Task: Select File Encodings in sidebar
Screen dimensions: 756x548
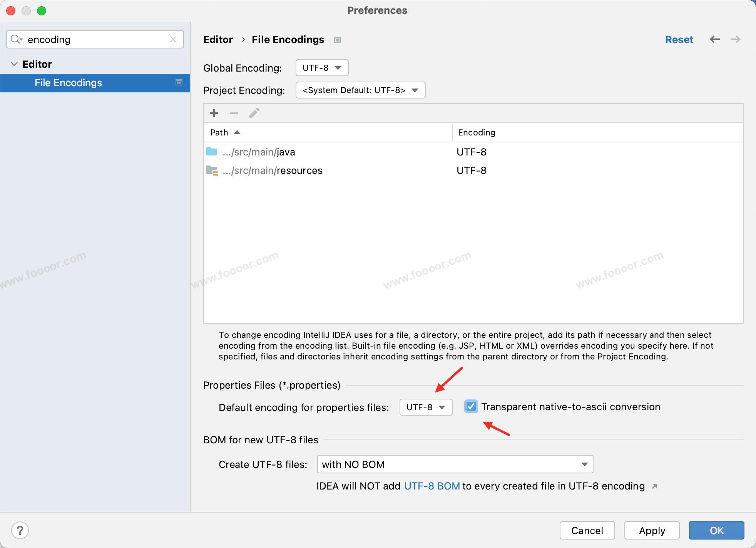Action: [69, 83]
